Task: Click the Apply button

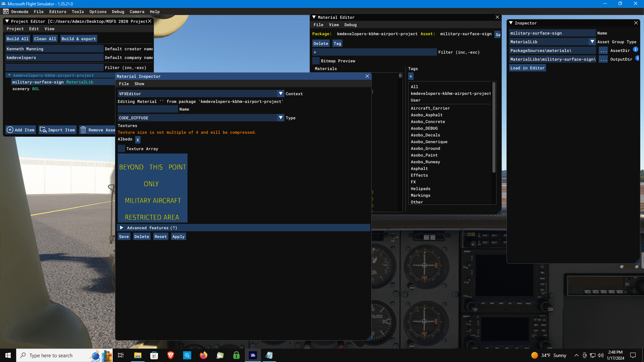Action: [x=178, y=237]
